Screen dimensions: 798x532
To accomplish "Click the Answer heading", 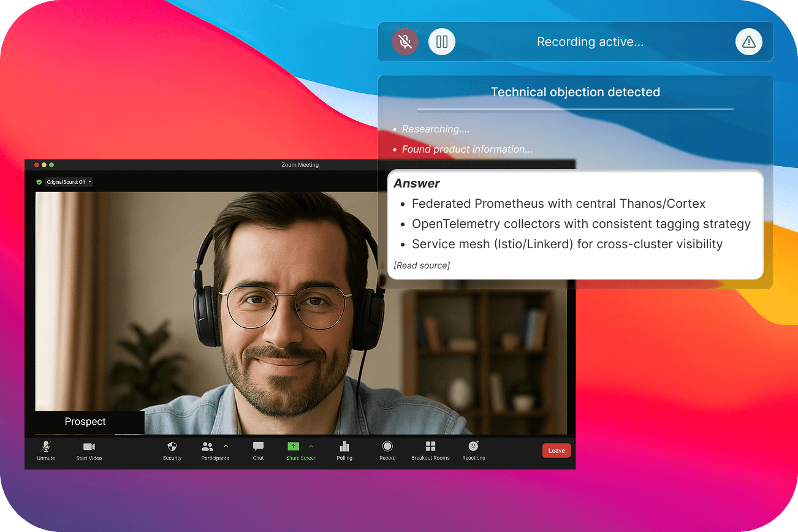I will (417, 183).
